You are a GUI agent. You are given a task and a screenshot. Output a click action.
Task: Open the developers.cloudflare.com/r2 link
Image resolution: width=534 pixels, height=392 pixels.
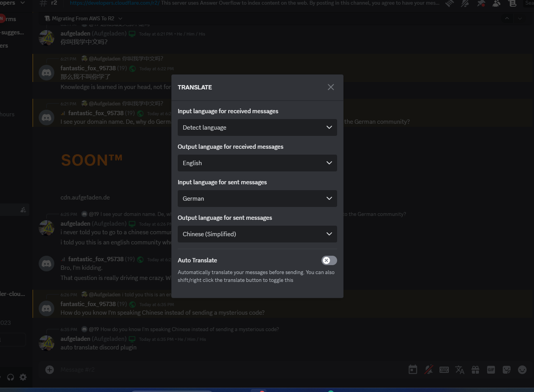click(x=114, y=3)
